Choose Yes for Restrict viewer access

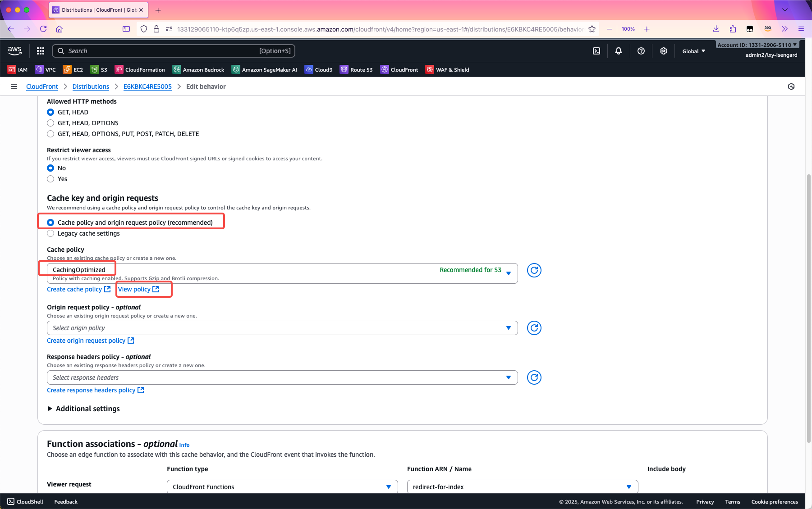[x=50, y=179]
